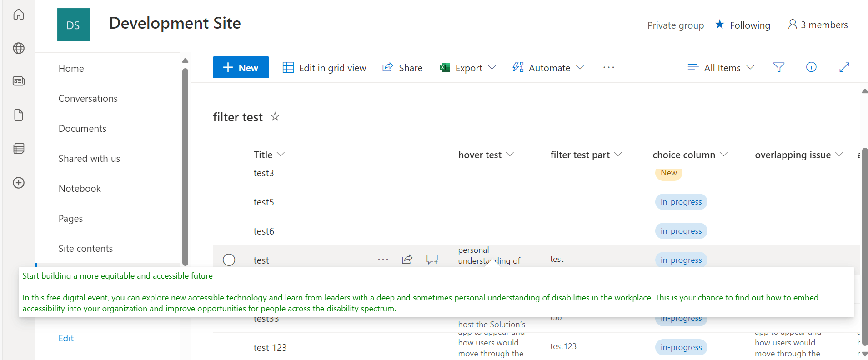Click share icon on the test row
Image resolution: width=868 pixels, height=360 pixels.
407,259
